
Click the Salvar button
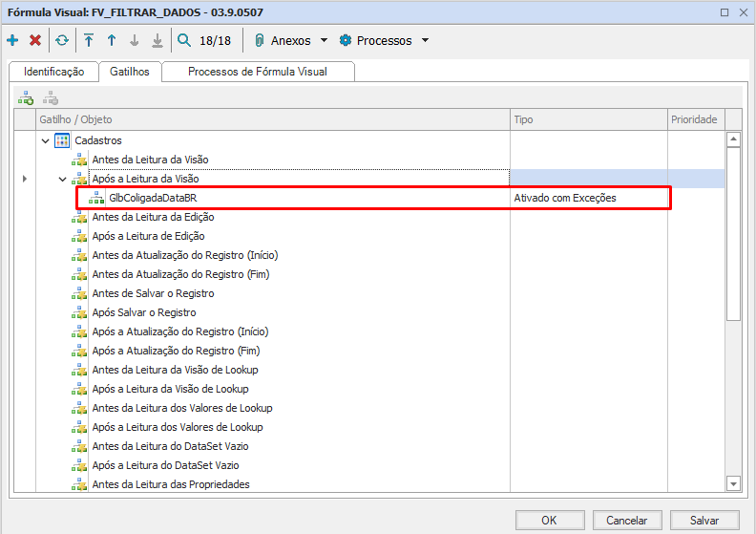pyautogui.click(x=704, y=521)
